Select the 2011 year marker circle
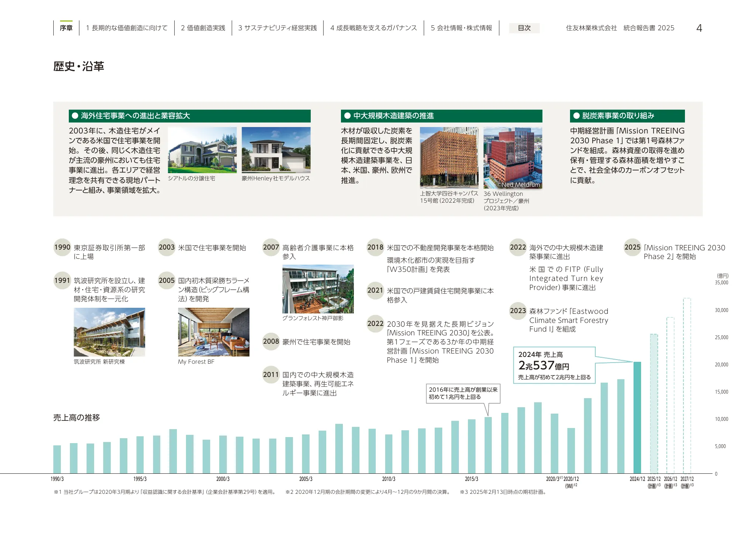The image size is (756, 535). (271, 375)
